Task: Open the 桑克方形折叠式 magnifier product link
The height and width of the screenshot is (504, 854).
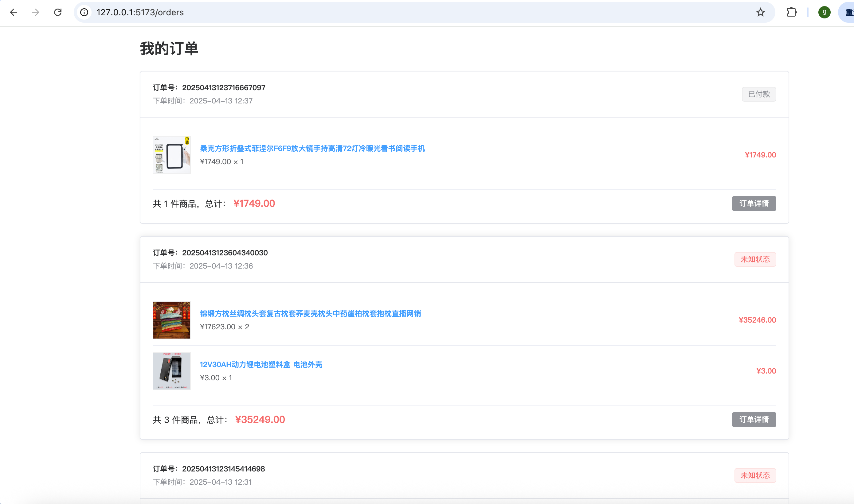Action: pos(312,149)
